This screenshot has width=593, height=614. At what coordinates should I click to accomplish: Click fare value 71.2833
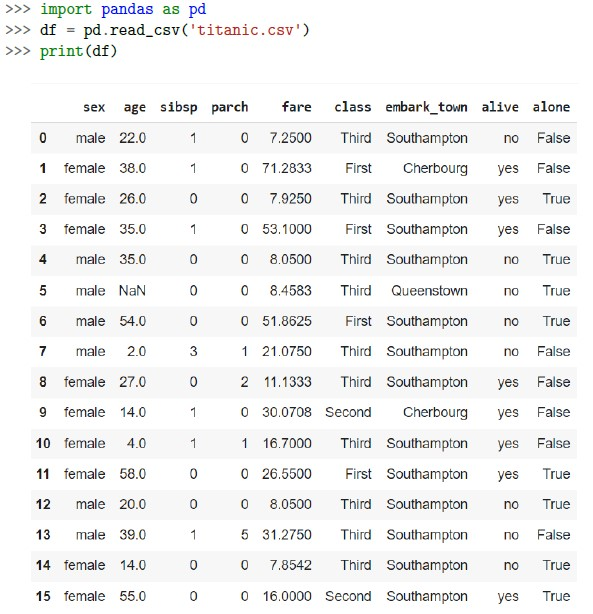pyautogui.click(x=287, y=168)
